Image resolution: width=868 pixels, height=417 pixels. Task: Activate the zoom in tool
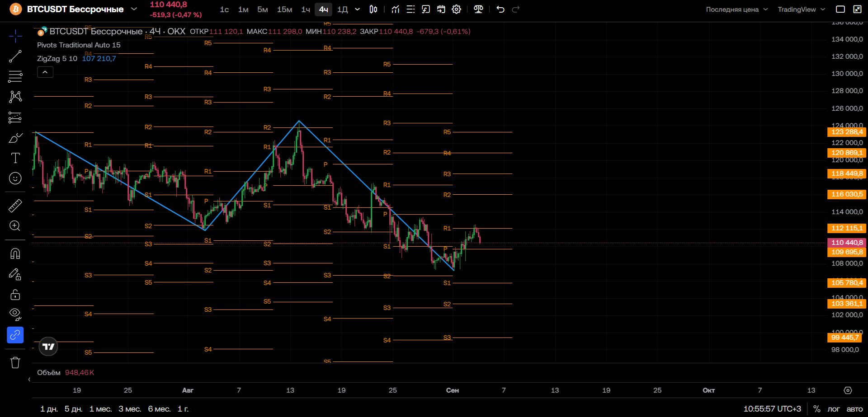(x=15, y=226)
